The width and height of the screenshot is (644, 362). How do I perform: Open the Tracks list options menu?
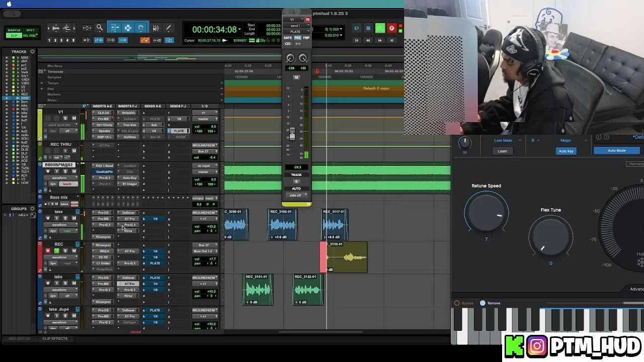(x=32, y=52)
